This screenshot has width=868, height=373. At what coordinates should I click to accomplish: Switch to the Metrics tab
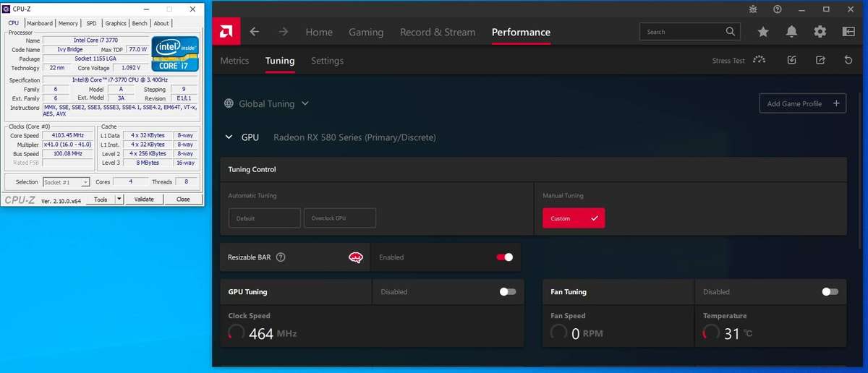click(234, 61)
